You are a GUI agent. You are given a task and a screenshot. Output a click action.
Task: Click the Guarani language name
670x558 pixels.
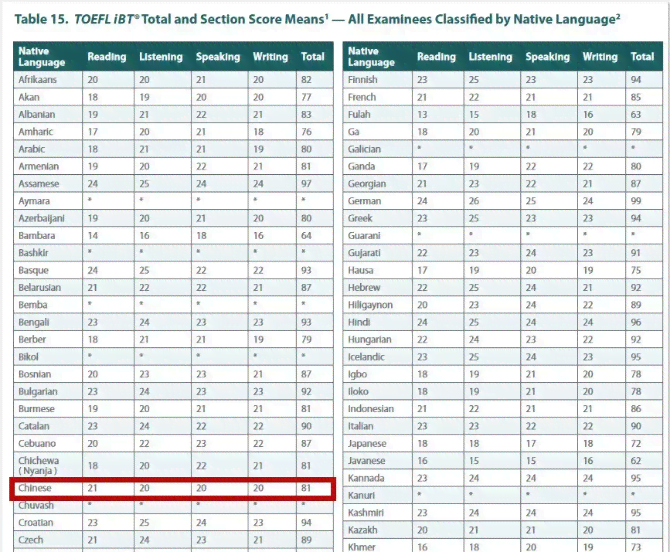pyautogui.click(x=364, y=235)
